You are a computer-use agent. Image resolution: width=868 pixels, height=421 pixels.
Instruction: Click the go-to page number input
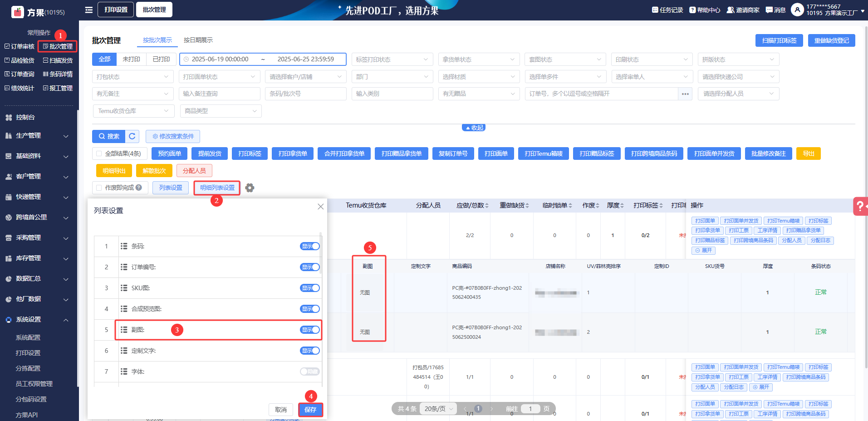[530, 409]
